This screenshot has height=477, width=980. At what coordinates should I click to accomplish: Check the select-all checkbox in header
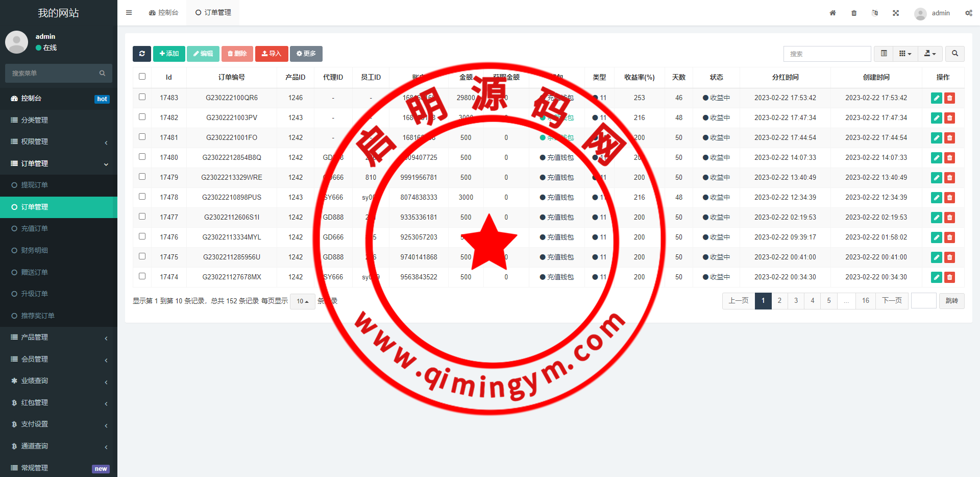pyautogui.click(x=142, y=77)
